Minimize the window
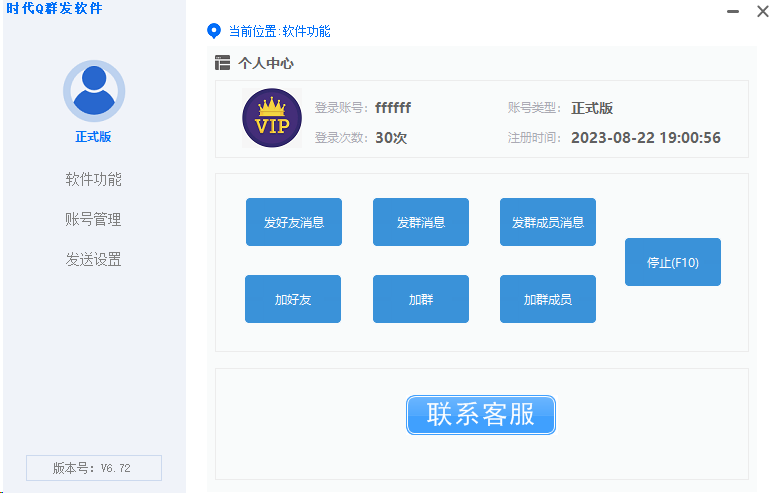The width and height of the screenshot is (775, 493). click(733, 12)
